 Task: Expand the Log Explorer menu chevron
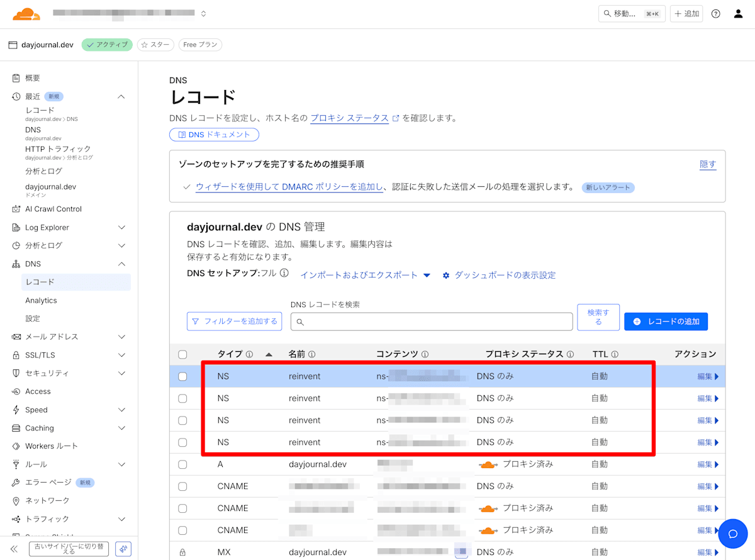[x=121, y=227]
